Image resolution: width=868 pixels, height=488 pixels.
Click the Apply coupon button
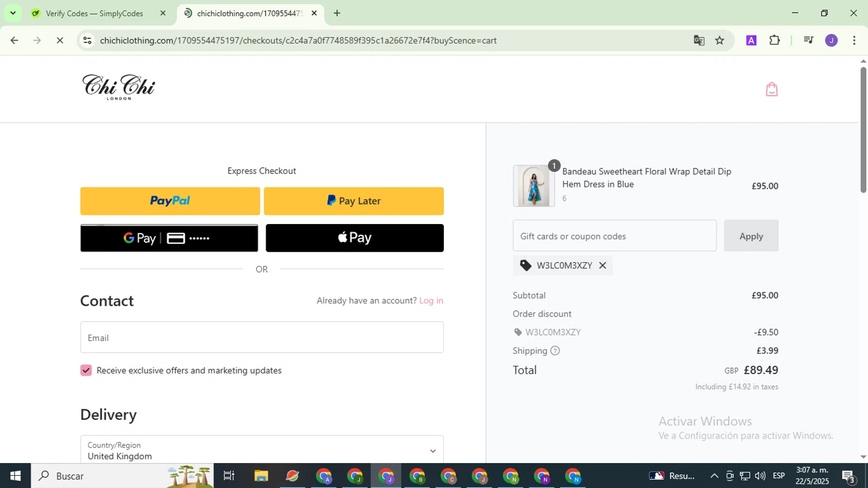pos(751,236)
